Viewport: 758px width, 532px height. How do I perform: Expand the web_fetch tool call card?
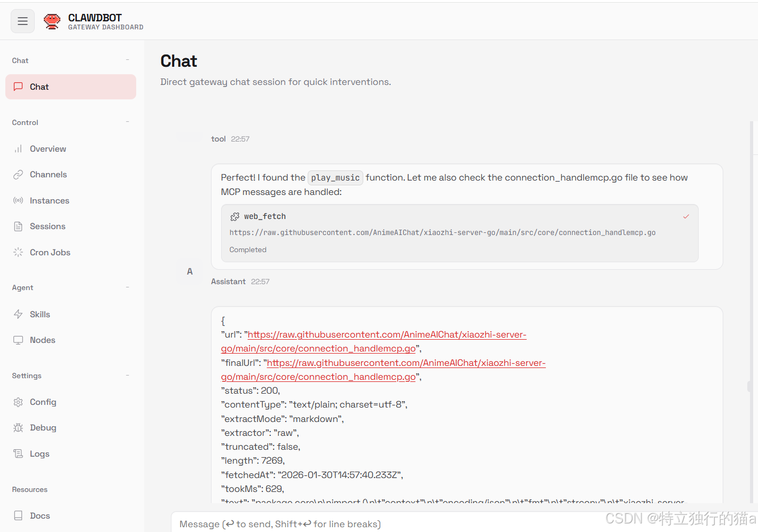click(459, 233)
